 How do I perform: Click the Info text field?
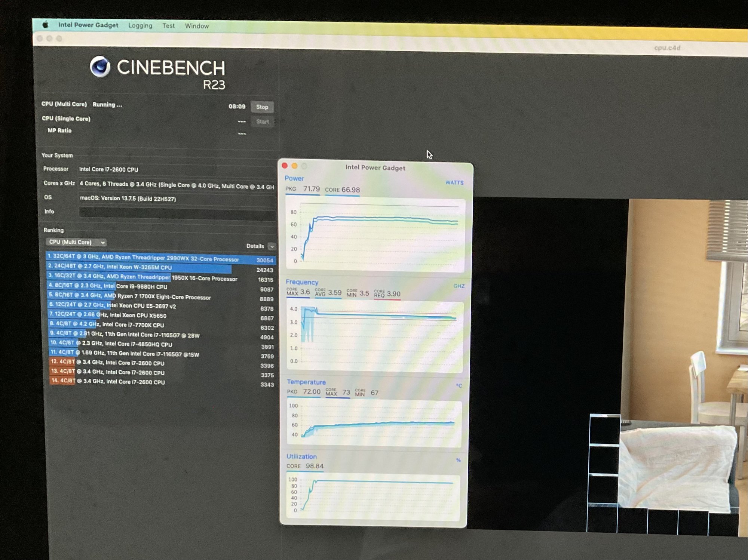(177, 213)
